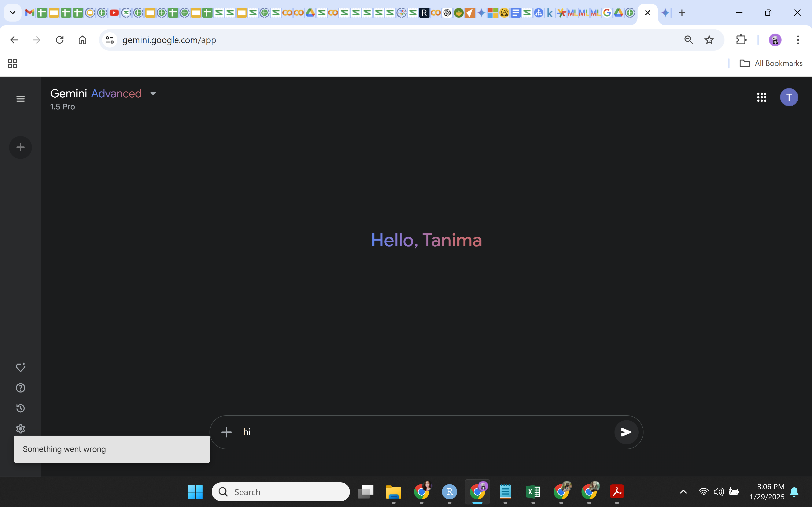Image resolution: width=812 pixels, height=507 pixels.
Task: Bookmark this page with the star
Action: click(x=709, y=40)
